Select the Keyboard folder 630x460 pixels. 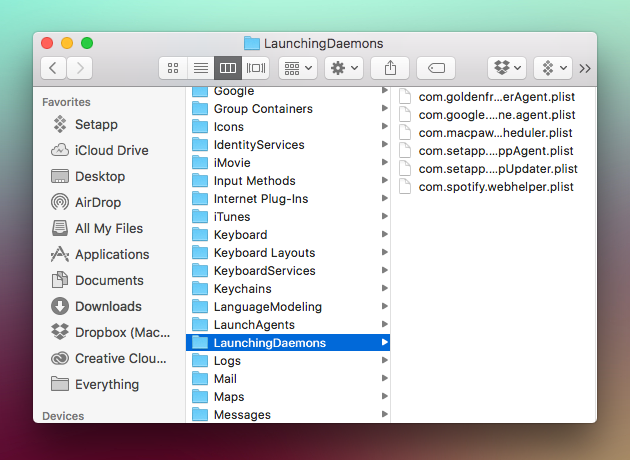pos(288,235)
